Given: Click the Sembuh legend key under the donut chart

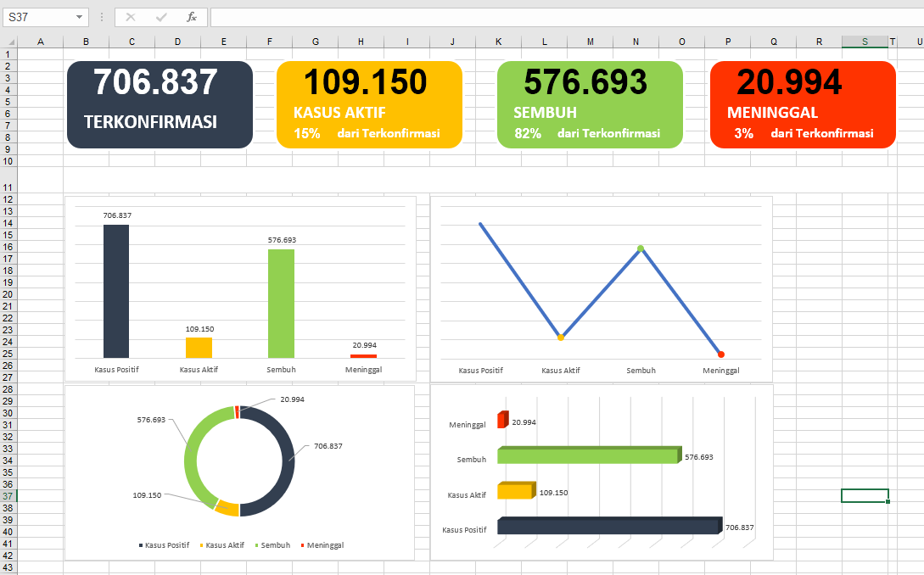Looking at the screenshot, I should pos(257,544).
